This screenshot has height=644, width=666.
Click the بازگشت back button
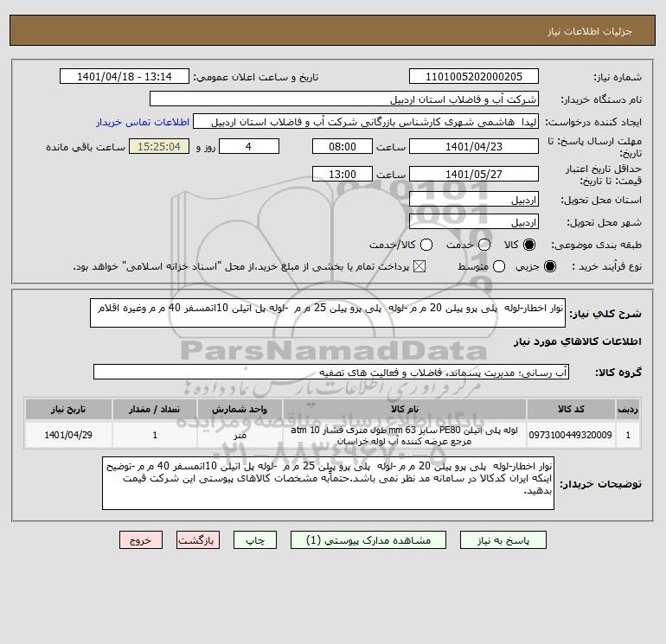click(x=198, y=540)
